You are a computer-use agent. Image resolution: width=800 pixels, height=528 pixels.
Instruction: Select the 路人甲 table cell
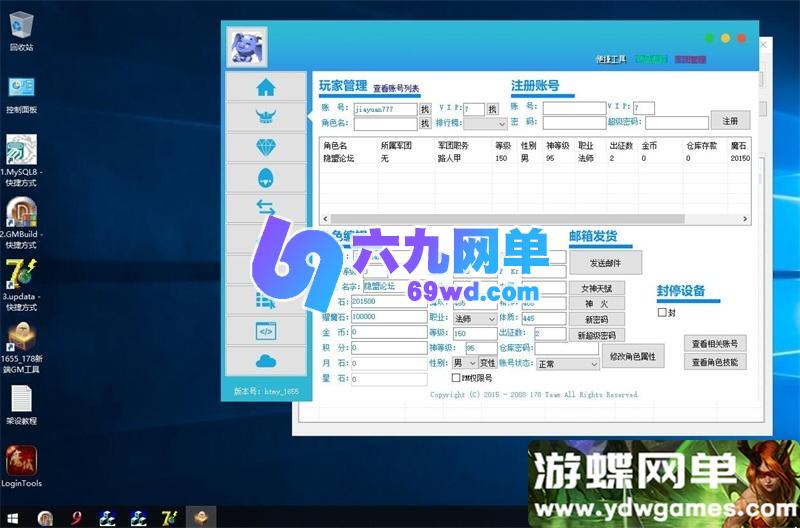(x=449, y=159)
